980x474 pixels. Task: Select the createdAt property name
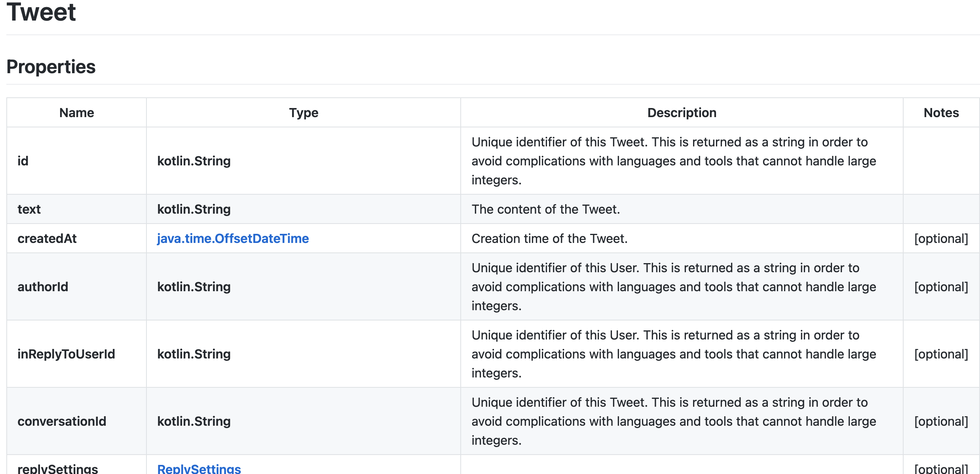(47, 238)
